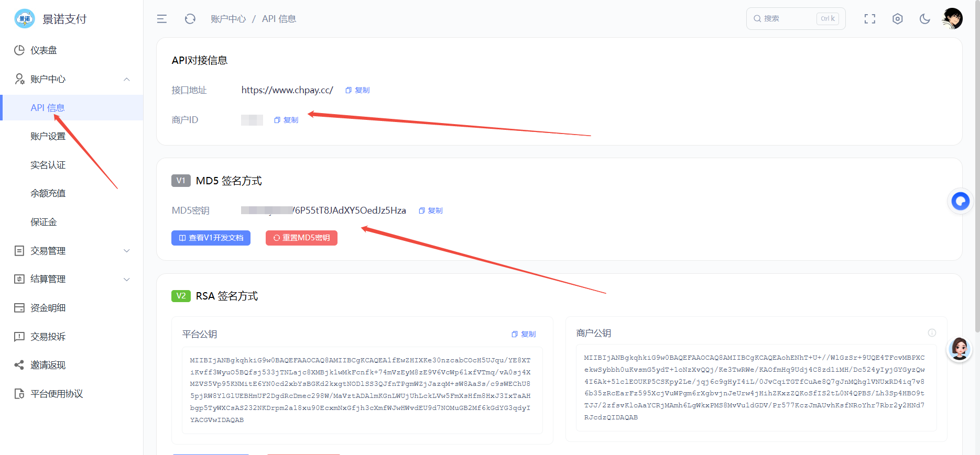980x455 pixels.
Task: Open the user avatar menu
Action: 952,19
